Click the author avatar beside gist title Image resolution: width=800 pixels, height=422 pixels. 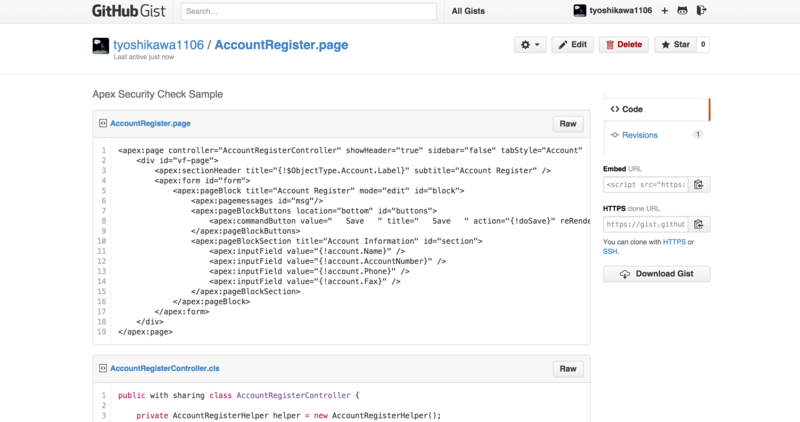[x=101, y=45]
